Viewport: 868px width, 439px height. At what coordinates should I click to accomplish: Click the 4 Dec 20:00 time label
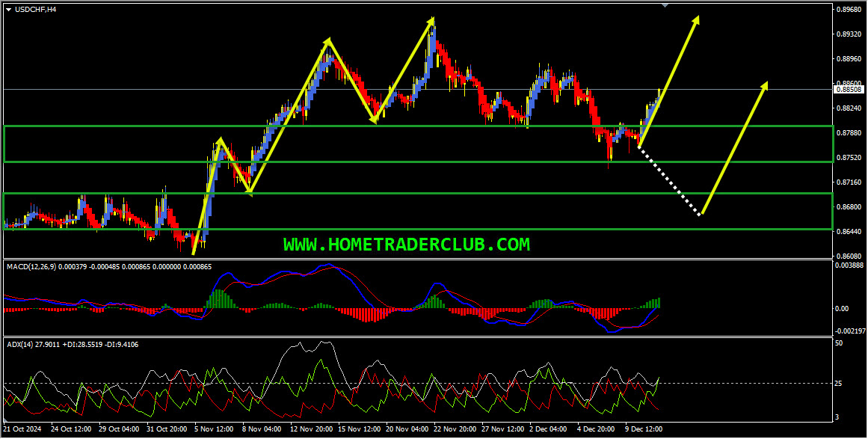[596, 429]
